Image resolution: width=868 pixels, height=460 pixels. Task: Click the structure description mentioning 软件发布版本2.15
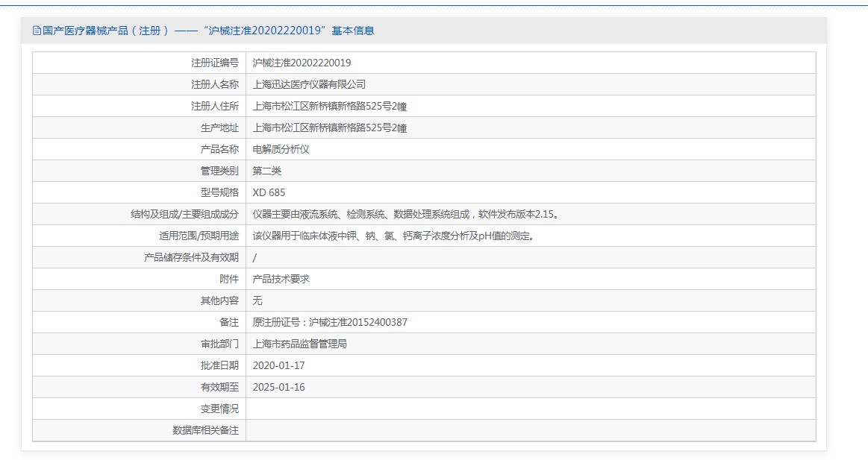click(x=407, y=214)
